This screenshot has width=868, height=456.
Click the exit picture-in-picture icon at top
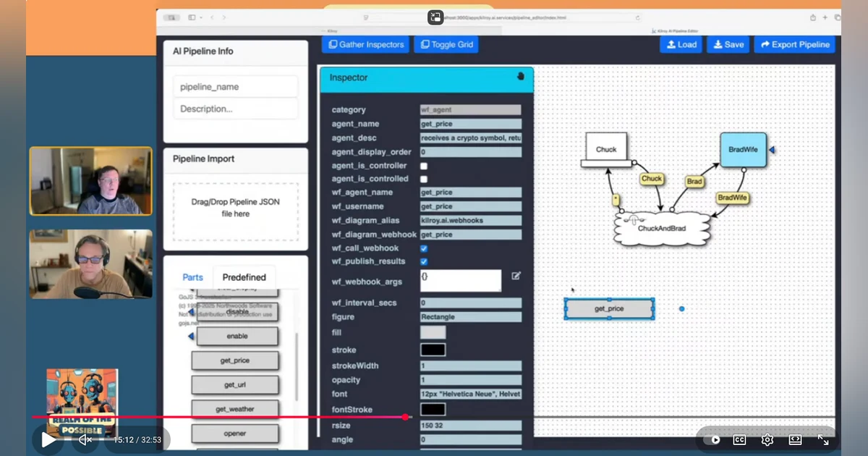[x=435, y=17]
